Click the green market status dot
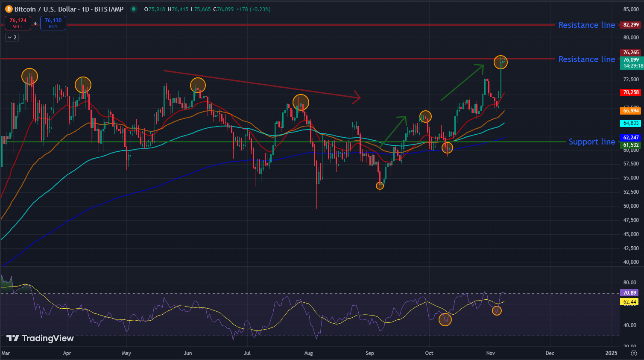 tap(134, 9)
